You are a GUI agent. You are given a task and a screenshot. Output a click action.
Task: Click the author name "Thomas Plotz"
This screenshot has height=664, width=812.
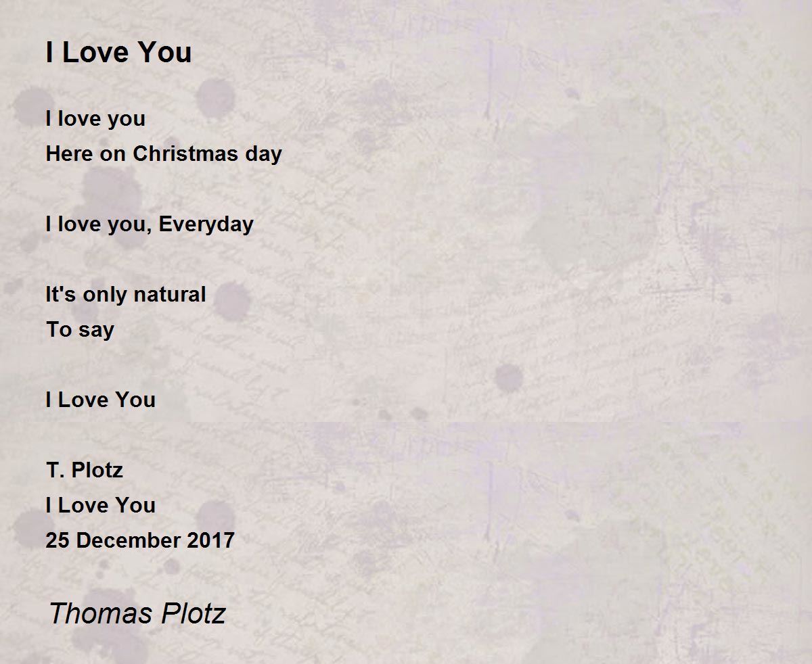click(137, 613)
